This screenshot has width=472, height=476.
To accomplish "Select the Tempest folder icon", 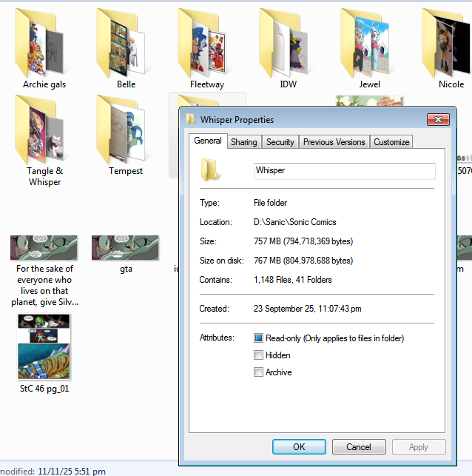I will tap(121, 130).
